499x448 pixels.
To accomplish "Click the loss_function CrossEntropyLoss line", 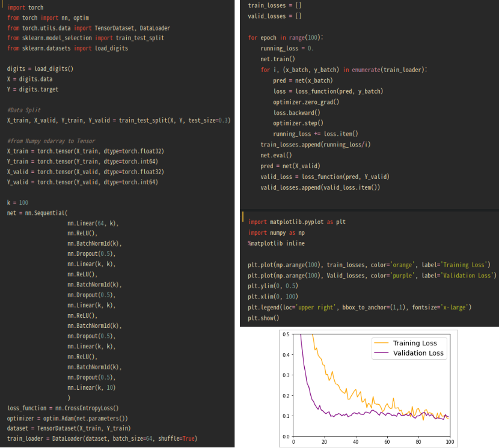I will point(63,408).
